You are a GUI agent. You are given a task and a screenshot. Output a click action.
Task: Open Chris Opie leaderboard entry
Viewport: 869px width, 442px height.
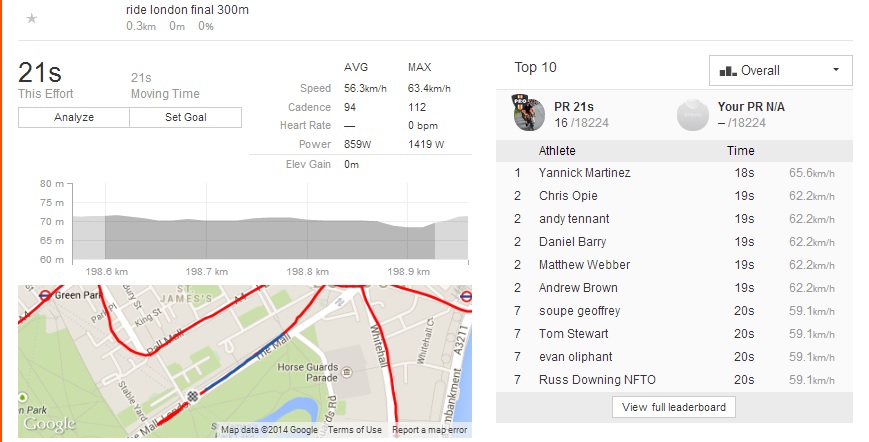[x=568, y=196]
